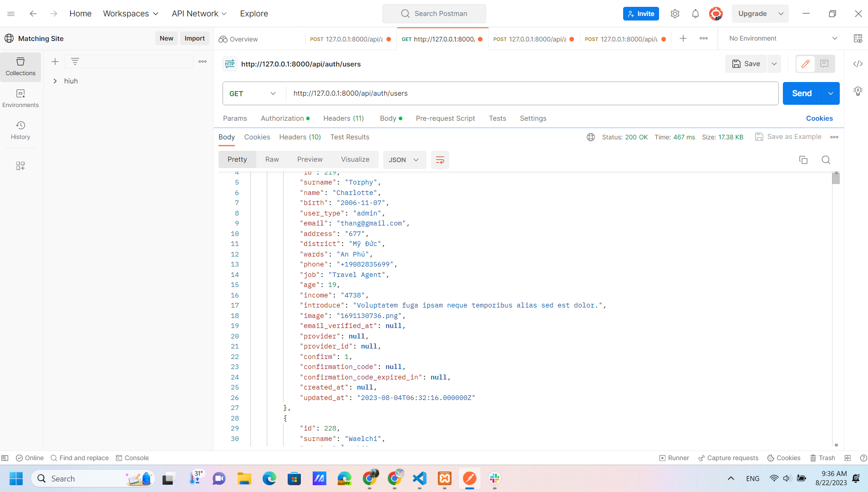Search inside response body
Screen dimensions: 868x492
pyautogui.click(x=826, y=160)
